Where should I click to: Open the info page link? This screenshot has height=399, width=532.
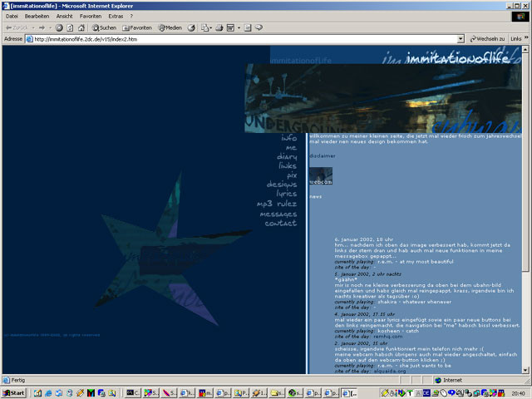289,138
